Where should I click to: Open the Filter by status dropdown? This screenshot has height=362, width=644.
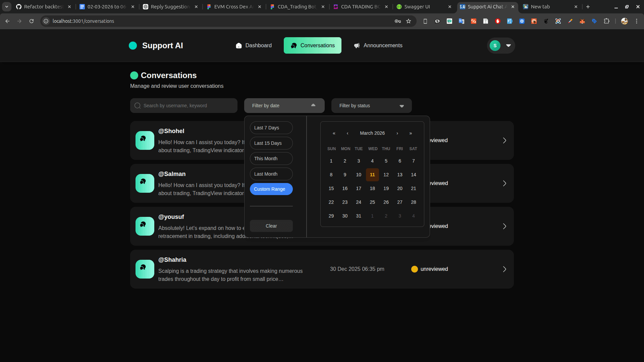(371, 105)
